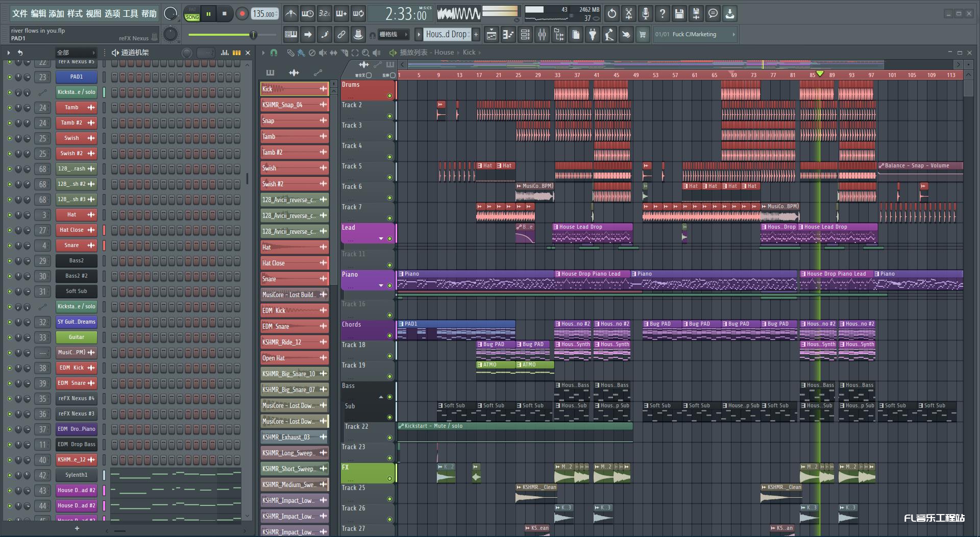This screenshot has height=537, width=980.
Task: Toggle the Guitar channel mute LED
Action: (9, 337)
